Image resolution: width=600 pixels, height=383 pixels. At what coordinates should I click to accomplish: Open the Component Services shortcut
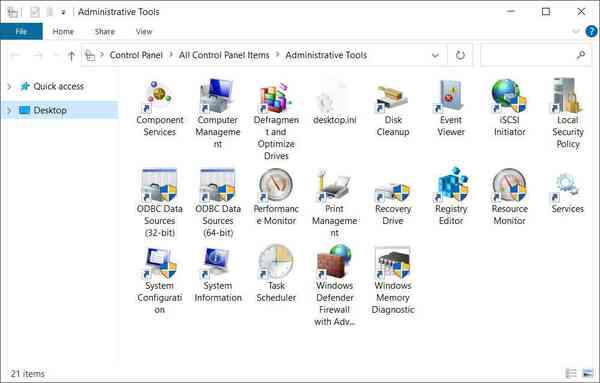click(159, 95)
